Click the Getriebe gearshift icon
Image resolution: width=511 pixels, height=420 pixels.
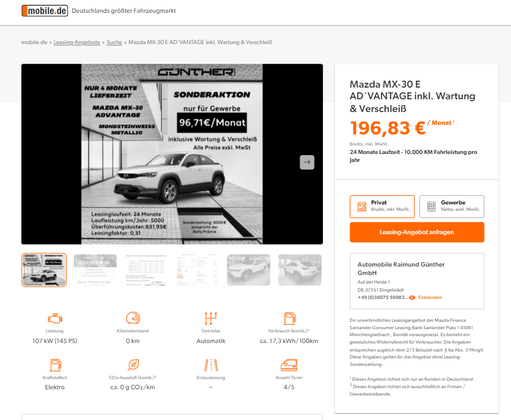(x=211, y=319)
